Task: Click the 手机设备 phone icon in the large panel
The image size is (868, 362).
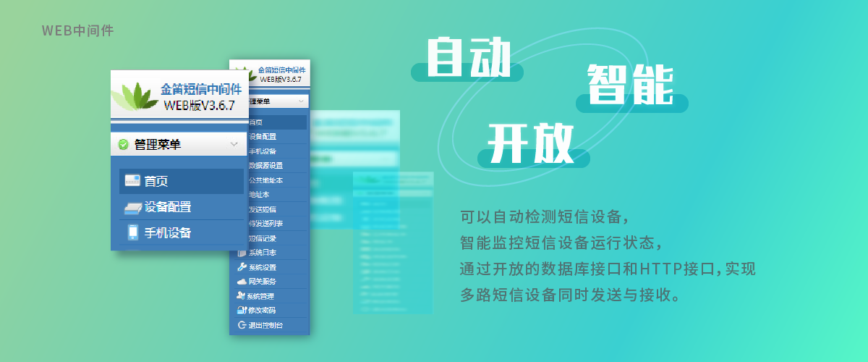Action: (x=132, y=232)
